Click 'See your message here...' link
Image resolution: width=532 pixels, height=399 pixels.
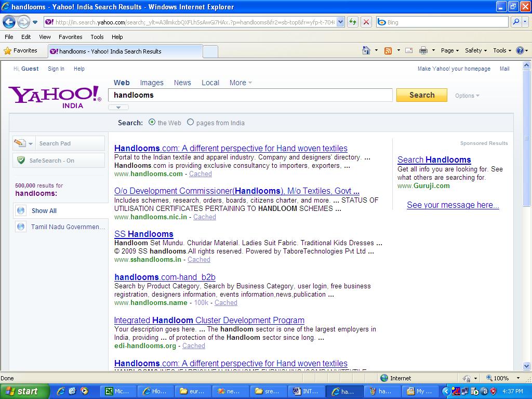(453, 205)
